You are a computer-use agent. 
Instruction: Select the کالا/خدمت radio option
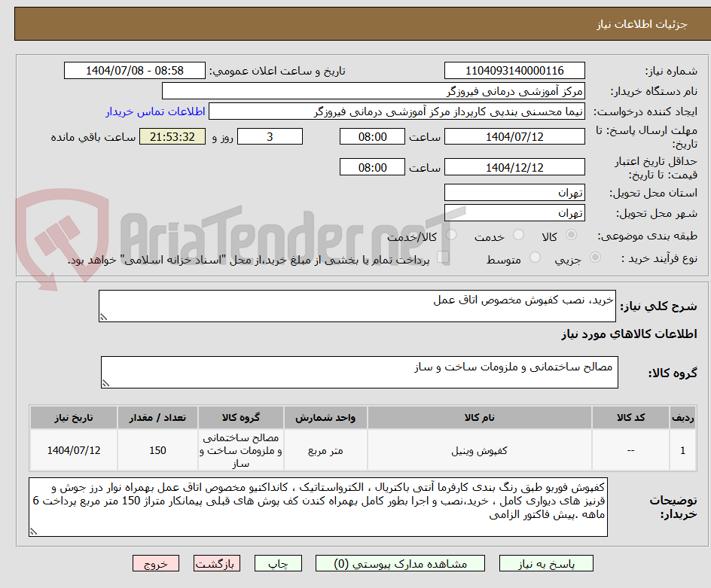[x=452, y=235]
